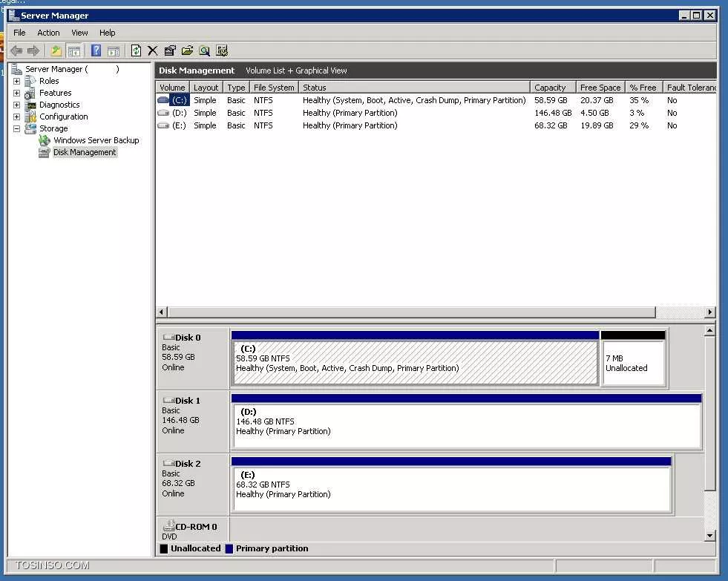Screen dimensions: 728x581
Task: Select the E: partition block on Disk 2
Action: point(450,485)
